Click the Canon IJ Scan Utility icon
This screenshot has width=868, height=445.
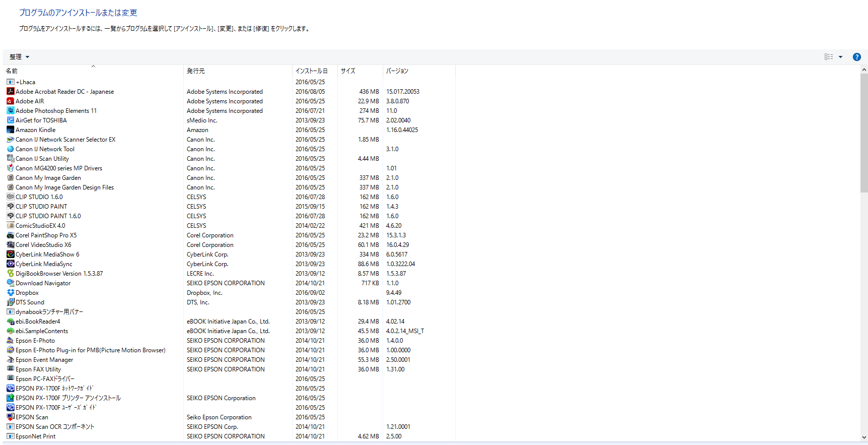click(x=10, y=158)
